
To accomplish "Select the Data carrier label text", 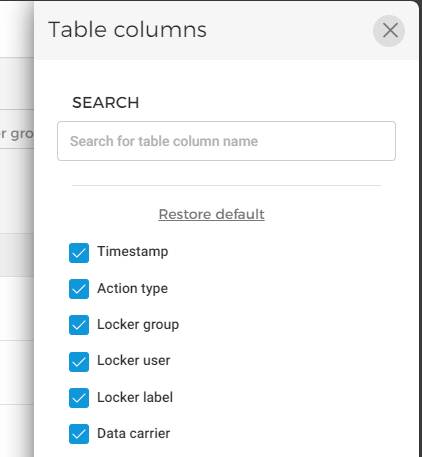I will [x=134, y=434].
